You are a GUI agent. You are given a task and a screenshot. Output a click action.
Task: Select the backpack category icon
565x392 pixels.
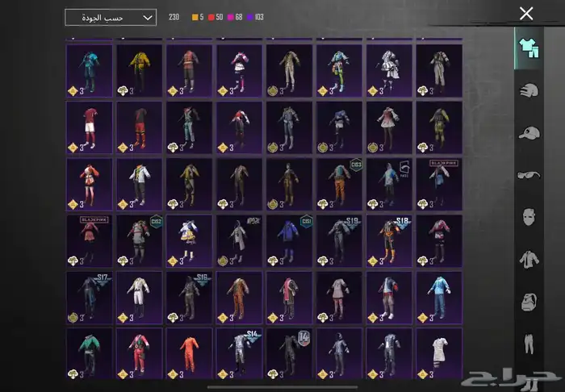tap(529, 302)
